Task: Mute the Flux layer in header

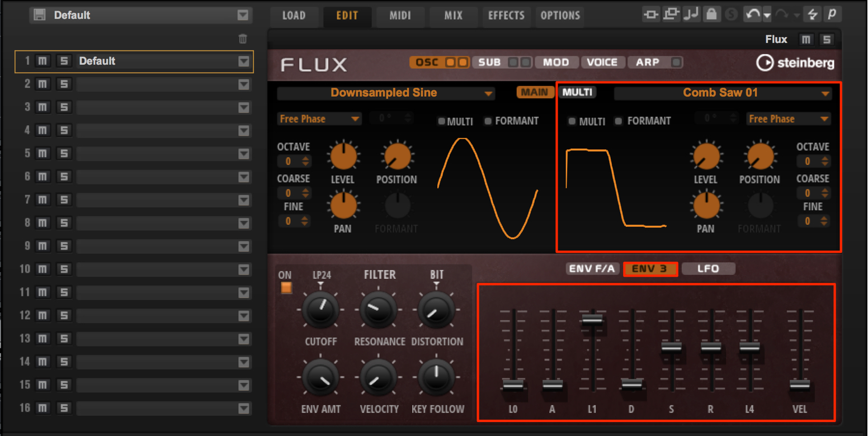Action: (806, 39)
